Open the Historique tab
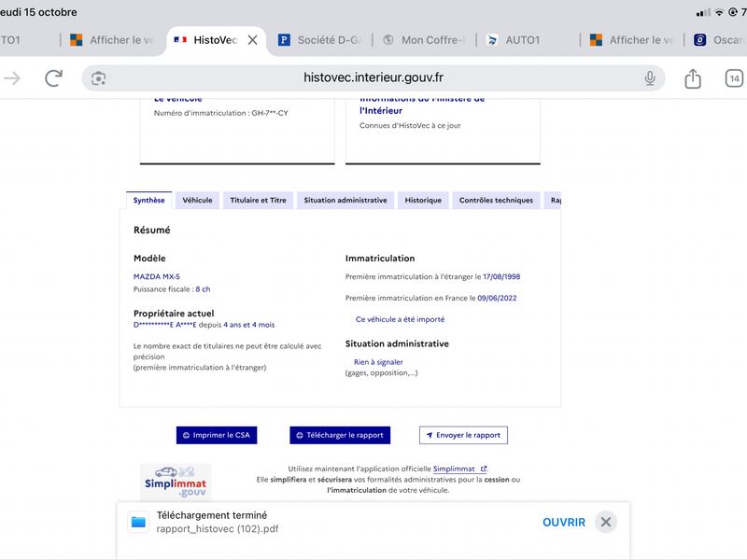The height and width of the screenshot is (560, 747). tap(423, 201)
